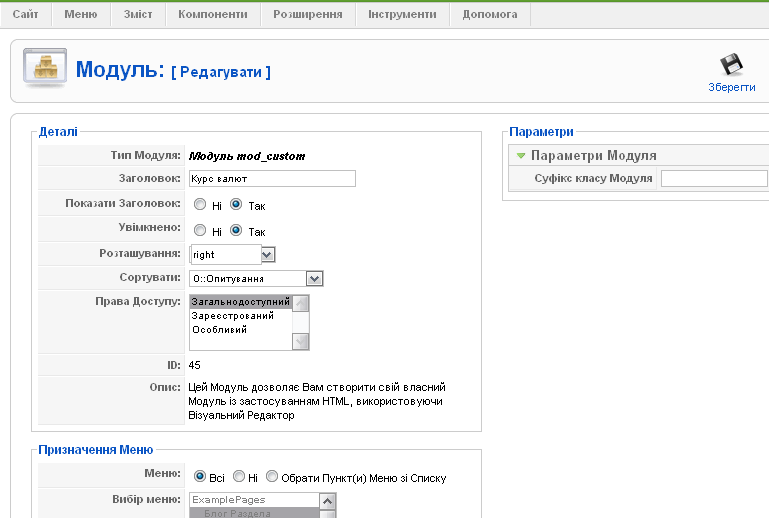Open the Компоненти menu
Viewport: 769px width, 518px height.
(x=213, y=14)
